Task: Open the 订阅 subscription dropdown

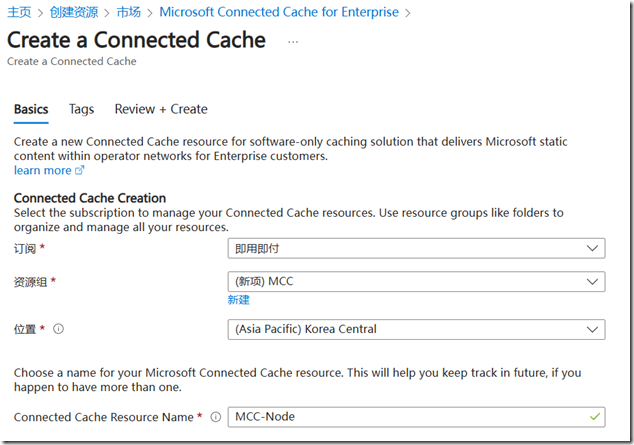Action: [416, 248]
